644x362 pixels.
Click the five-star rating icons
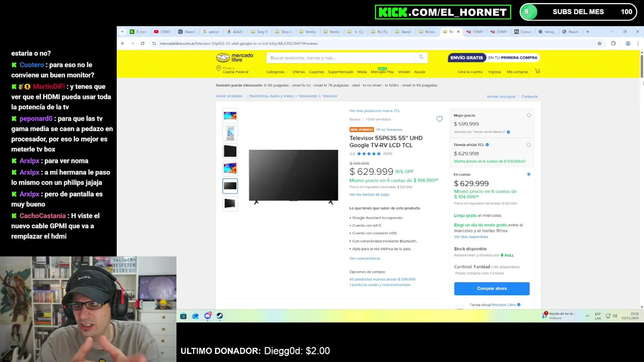pos(369,154)
